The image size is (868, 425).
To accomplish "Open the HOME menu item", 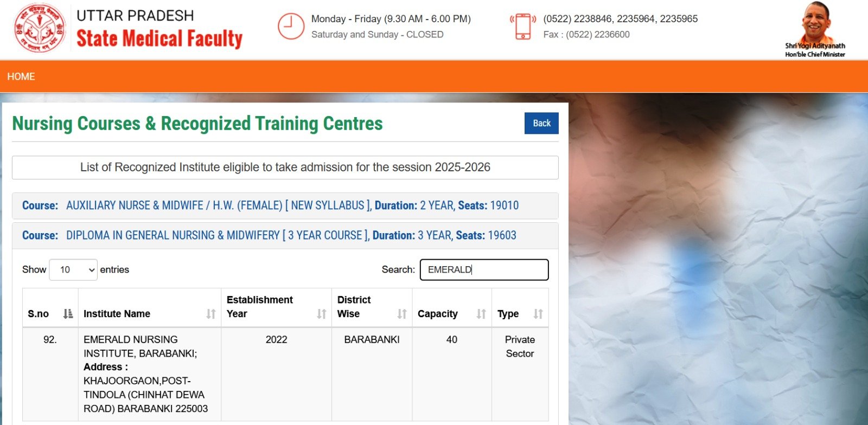I will click(x=21, y=76).
